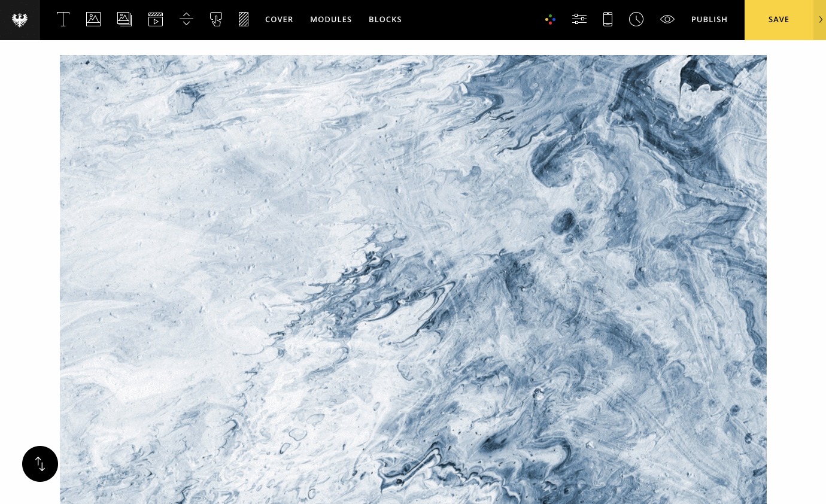Expand the arrow beside Save
Image resolution: width=826 pixels, height=504 pixels.
coord(820,20)
